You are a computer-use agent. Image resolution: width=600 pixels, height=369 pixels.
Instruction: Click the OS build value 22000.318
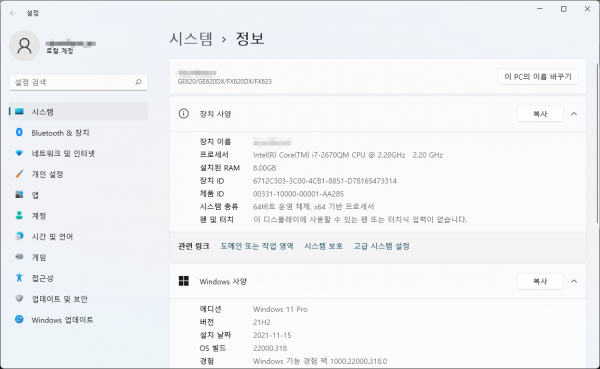point(270,348)
